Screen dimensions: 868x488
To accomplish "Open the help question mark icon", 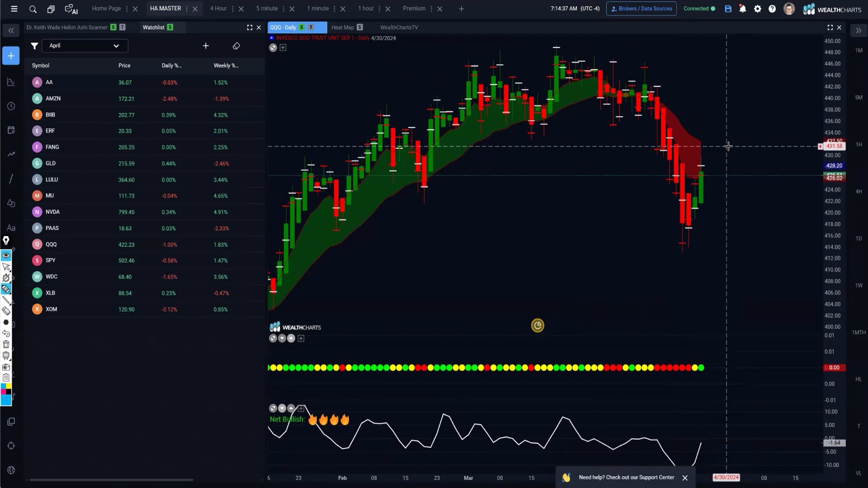I will click(x=772, y=9).
